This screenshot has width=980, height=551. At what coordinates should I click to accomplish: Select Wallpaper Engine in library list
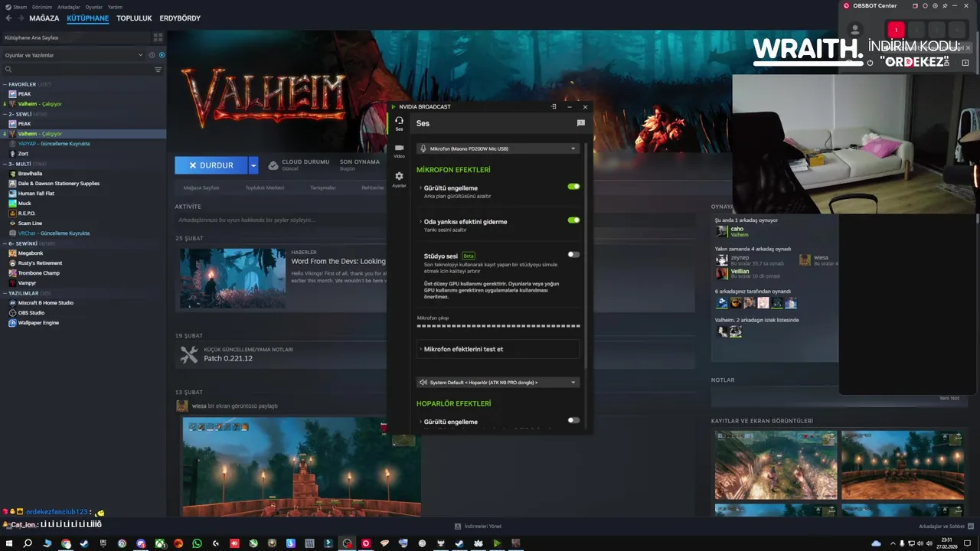coord(38,323)
